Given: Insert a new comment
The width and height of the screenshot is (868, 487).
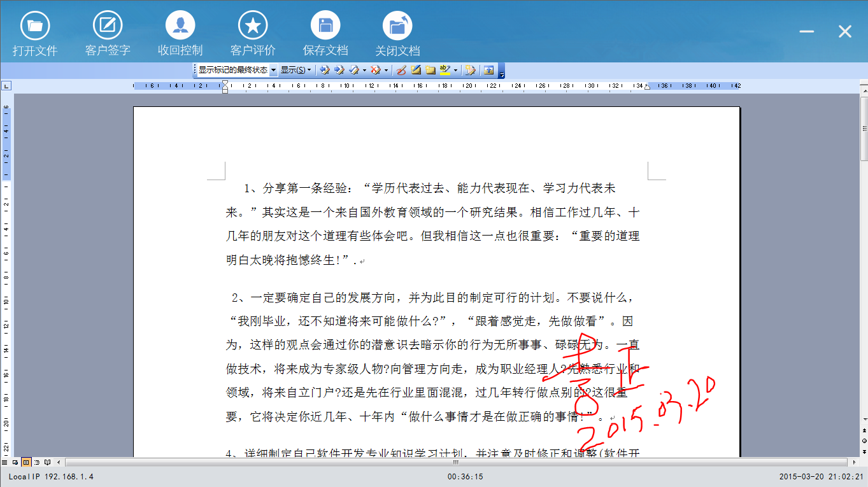Looking at the screenshot, I should coord(416,70).
